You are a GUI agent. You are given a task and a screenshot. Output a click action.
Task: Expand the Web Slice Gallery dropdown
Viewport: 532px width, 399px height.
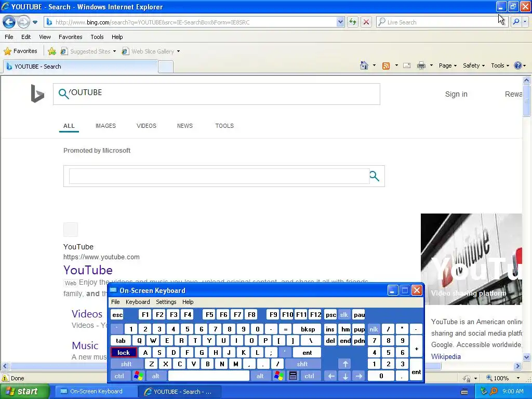coord(179,51)
